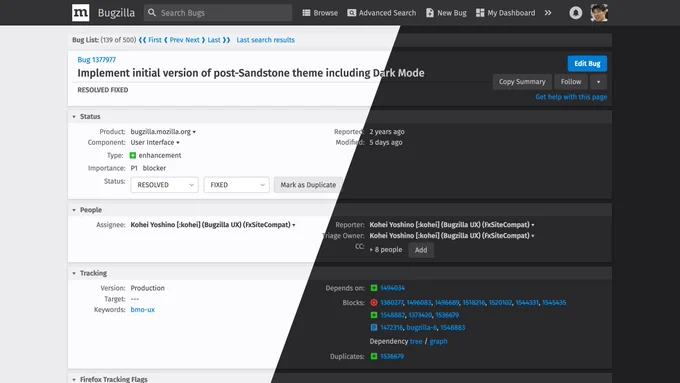Screen dimensions: 680x383
Task: Click the Copy Summary button
Action: 522,82
